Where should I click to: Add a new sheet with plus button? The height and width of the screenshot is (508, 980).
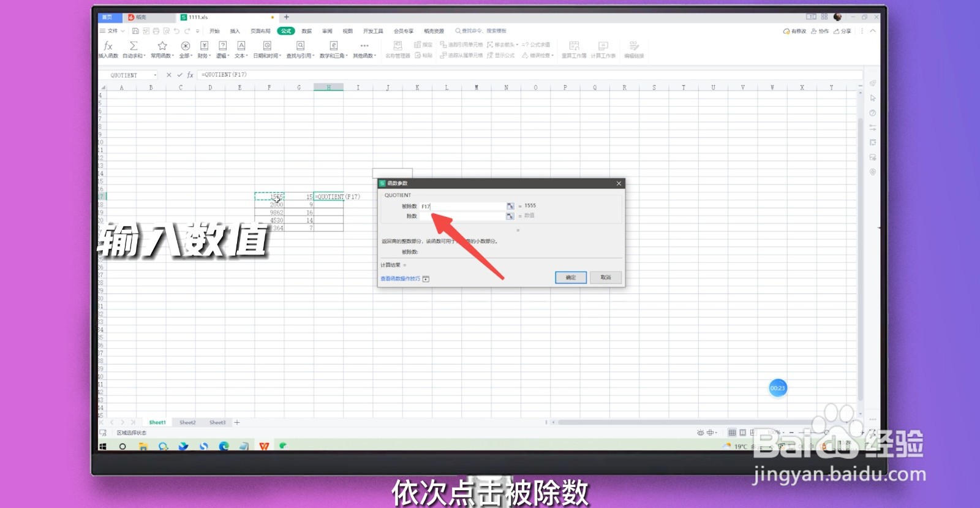(x=237, y=423)
